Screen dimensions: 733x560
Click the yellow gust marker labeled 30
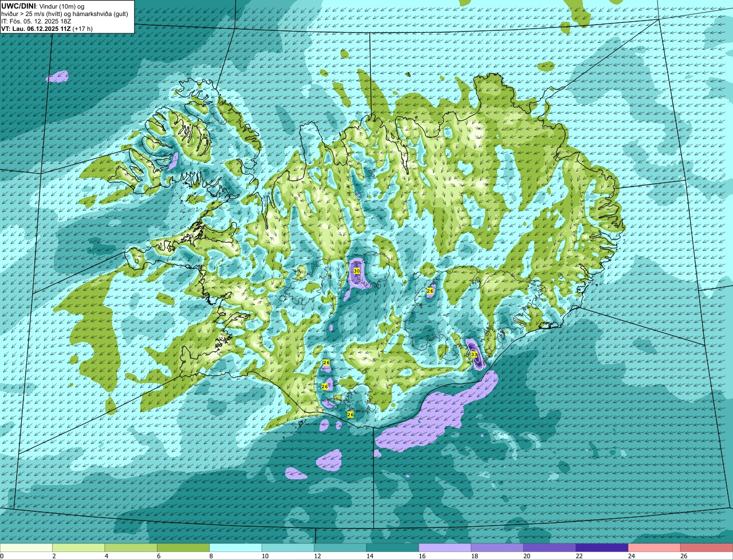pyautogui.click(x=356, y=271)
